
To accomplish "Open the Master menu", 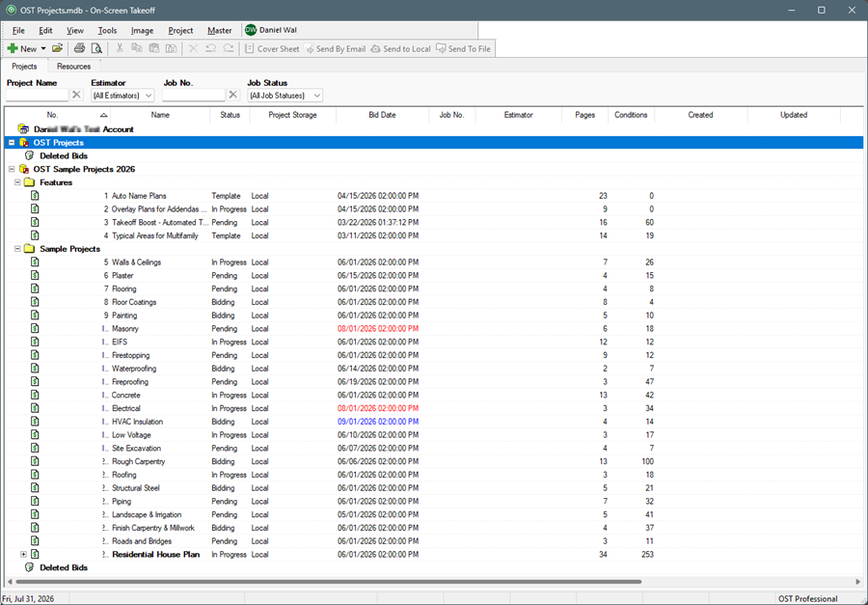I will pyautogui.click(x=220, y=31).
